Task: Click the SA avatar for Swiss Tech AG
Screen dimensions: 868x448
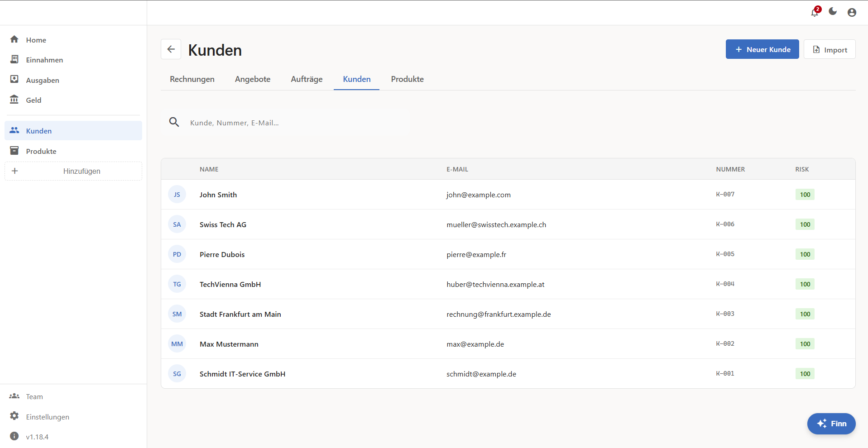Action: [x=177, y=224]
